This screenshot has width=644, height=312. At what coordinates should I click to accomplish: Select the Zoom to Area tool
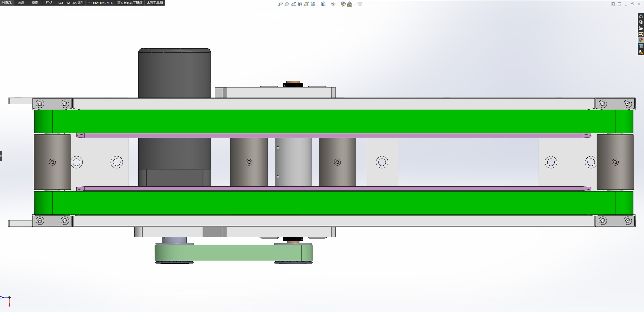287,4
